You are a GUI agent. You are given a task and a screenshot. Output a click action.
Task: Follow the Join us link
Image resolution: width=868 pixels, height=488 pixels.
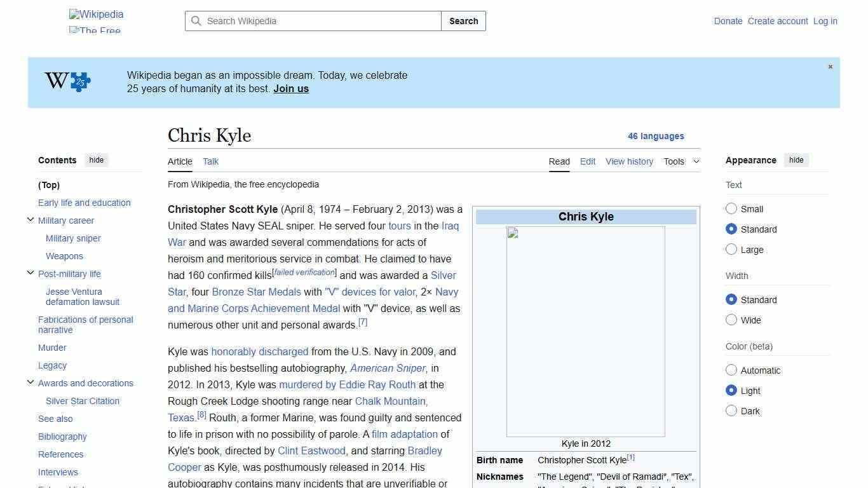pos(290,88)
